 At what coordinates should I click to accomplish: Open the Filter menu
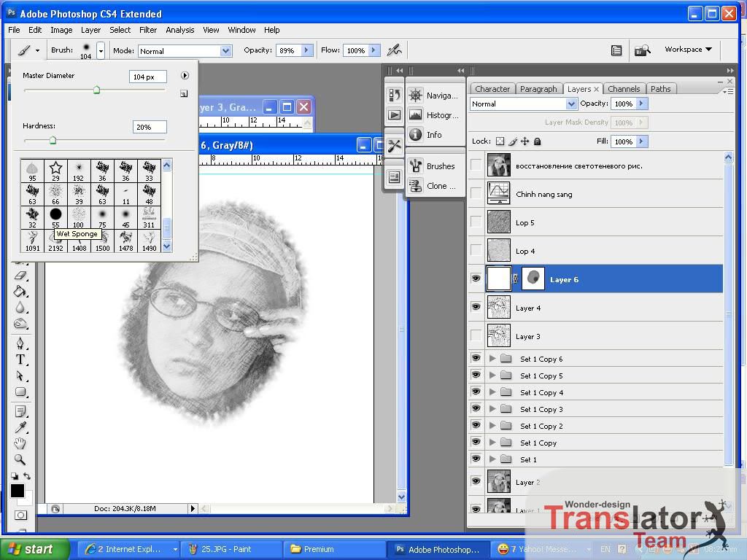(x=148, y=30)
